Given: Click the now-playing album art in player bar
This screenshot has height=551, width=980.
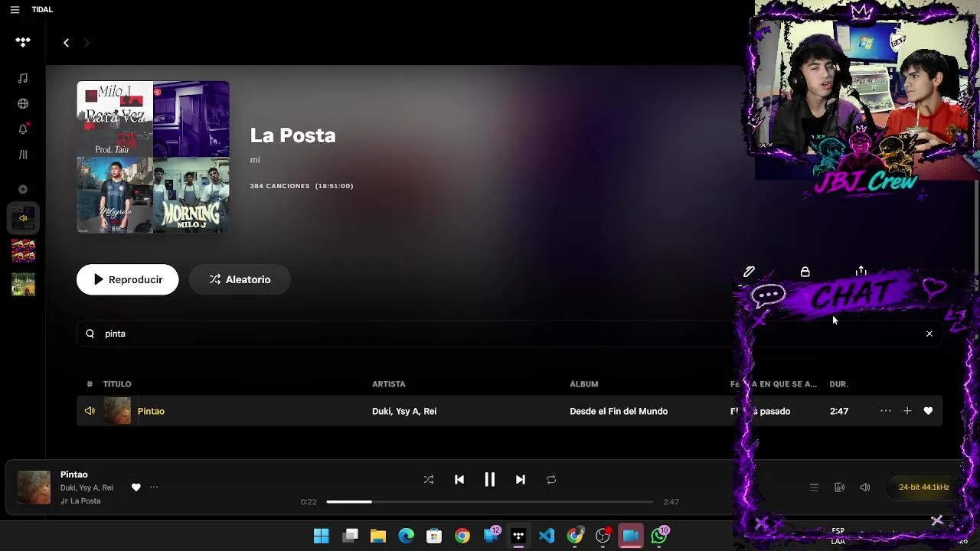Looking at the screenshot, I should (x=34, y=487).
